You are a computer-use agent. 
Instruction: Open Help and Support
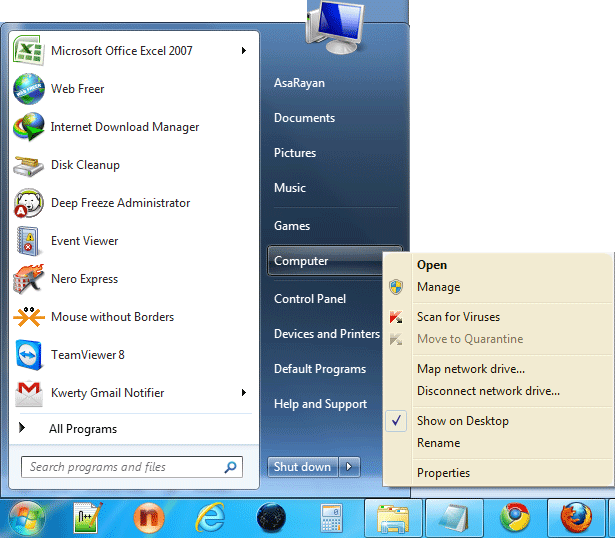(x=320, y=404)
